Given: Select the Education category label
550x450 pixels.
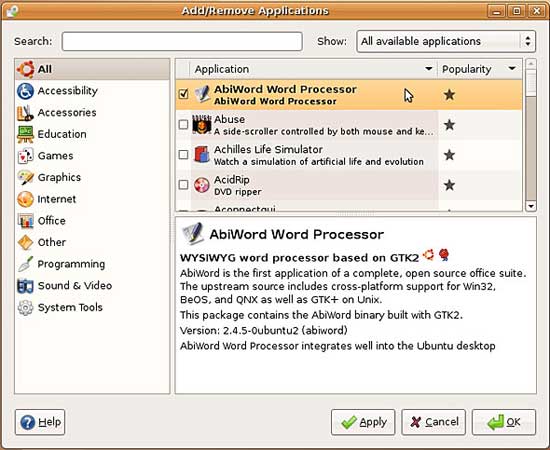Looking at the screenshot, I should click(62, 134).
